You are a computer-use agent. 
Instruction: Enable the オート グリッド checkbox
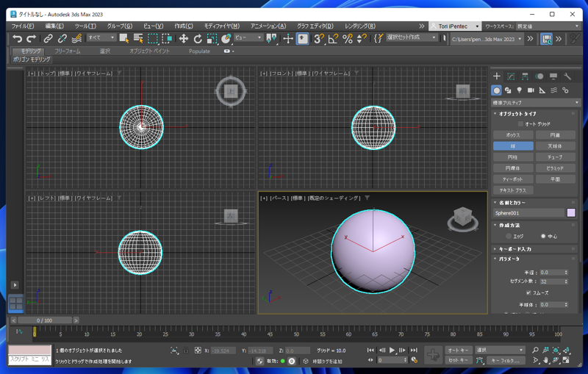[520, 124]
